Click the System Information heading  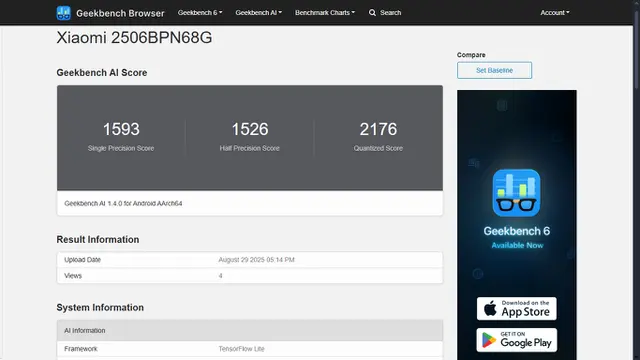100,307
